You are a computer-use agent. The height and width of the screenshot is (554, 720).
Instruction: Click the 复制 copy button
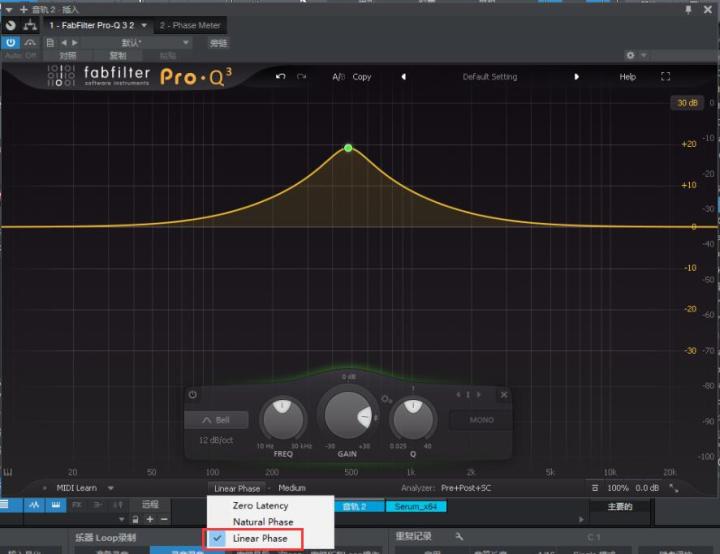(x=118, y=56)
